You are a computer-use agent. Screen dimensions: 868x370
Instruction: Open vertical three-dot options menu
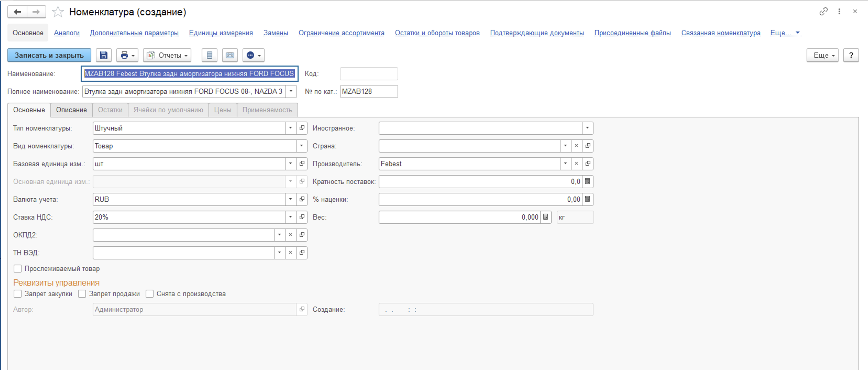tap(839, 12)
